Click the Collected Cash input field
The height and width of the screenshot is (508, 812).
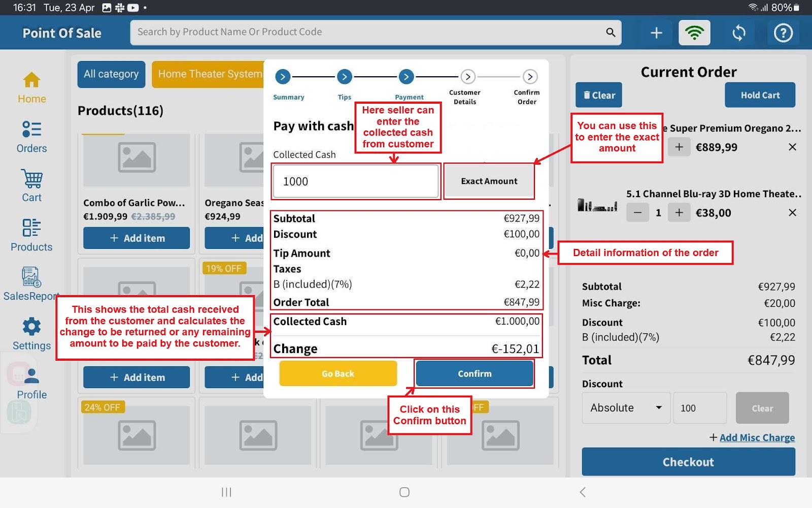(x=355, y=181)
